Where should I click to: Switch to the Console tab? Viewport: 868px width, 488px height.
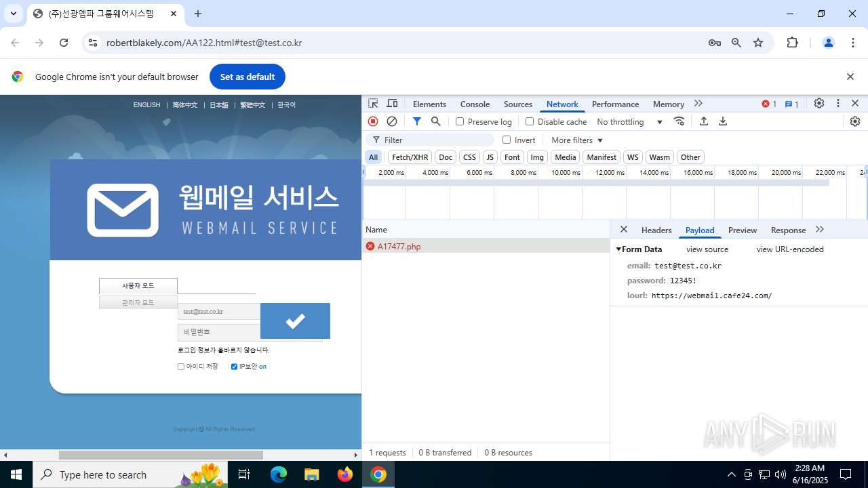tap(475, 104)
